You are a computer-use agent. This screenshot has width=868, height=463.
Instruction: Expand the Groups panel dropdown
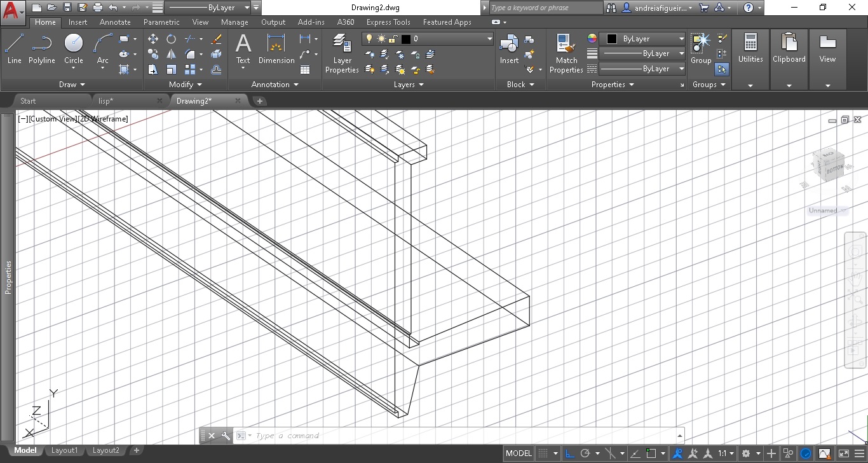click(x=709, y=85)
